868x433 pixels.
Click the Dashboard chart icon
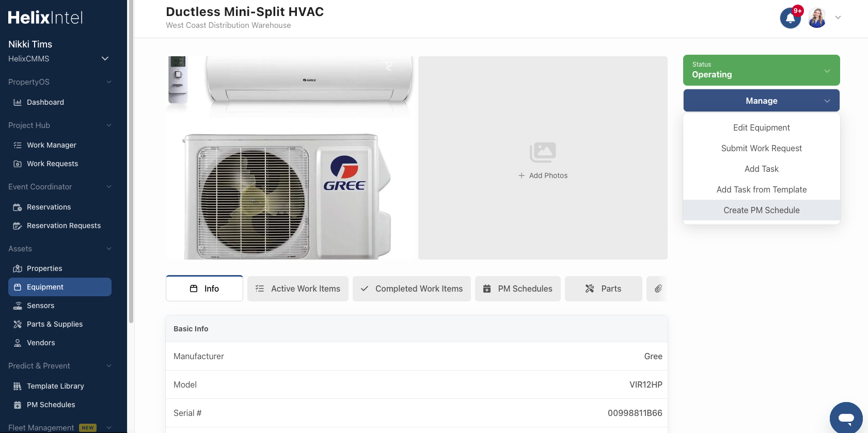(x=18, y=102)
